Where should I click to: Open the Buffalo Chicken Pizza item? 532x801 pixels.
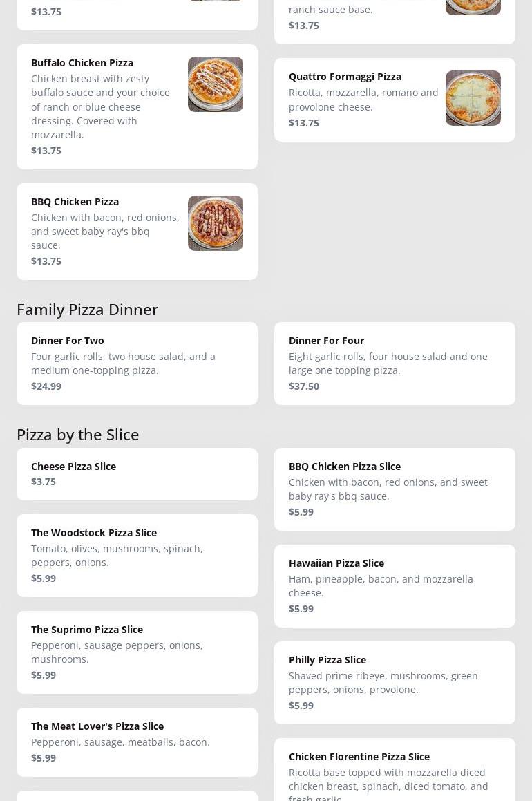click(82, 63)
